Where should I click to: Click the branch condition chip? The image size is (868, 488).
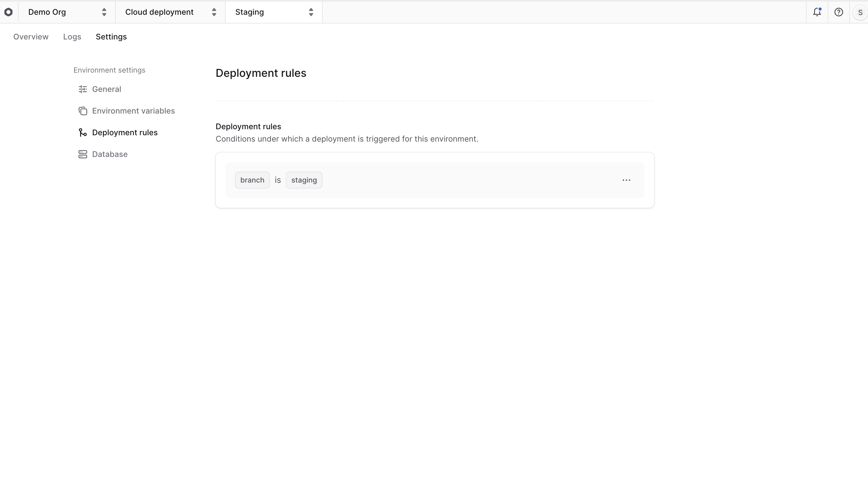(252, 180)
